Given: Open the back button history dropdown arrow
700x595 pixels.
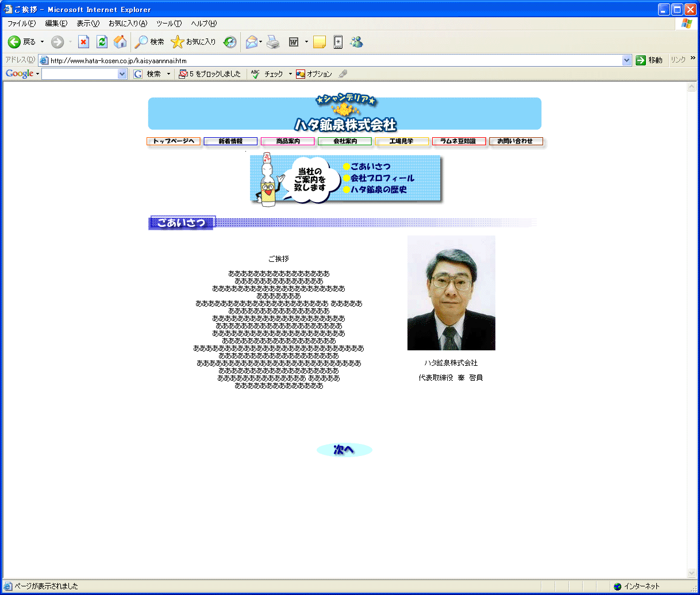Looking at the screenshot, I should (x=42, y=42).
